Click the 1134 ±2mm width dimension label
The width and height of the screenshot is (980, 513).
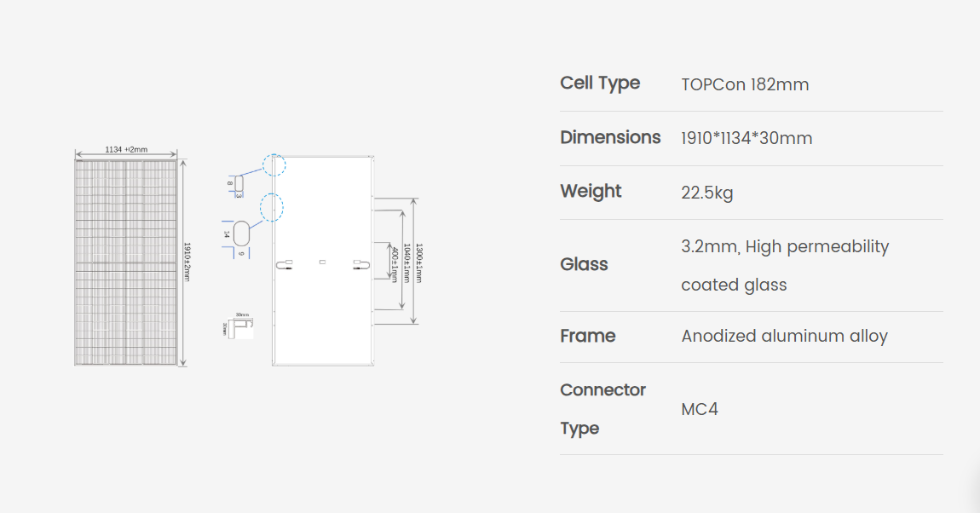tap(126, 149)
